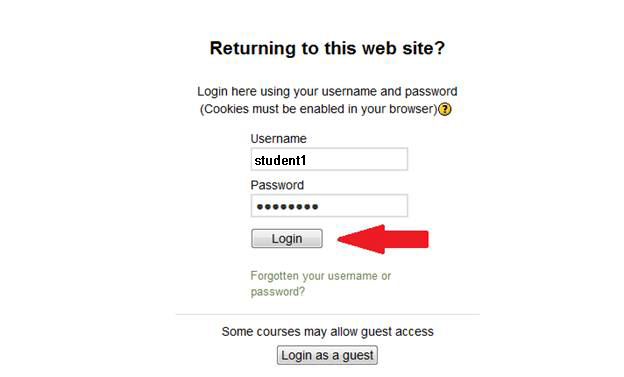The width and height of the screenshot is (624, 377).
Task: Click the Returning to this web site heading
Action: pyautogui.click(x=327, y=48)
